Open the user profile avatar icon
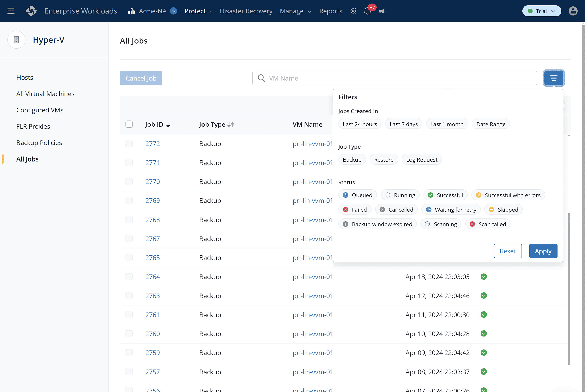The width and height of the screenshot is (585, 392). [573, 11]
